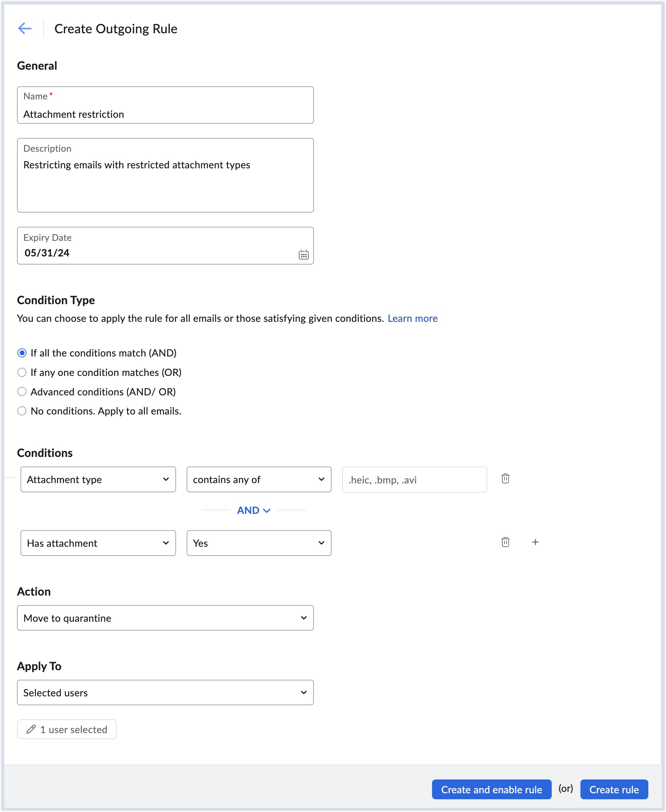The height and width of the screenshot is (812, 666).
Task: Delete the Has attachment condition row
Action: 505,542
